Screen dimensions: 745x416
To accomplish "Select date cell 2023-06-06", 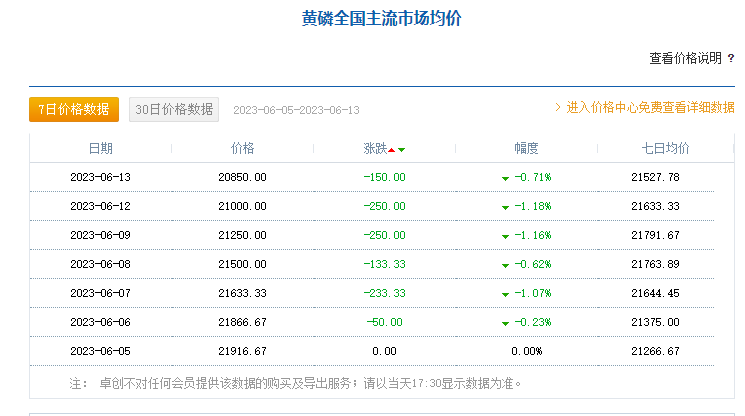I will [x=100, y=322].
